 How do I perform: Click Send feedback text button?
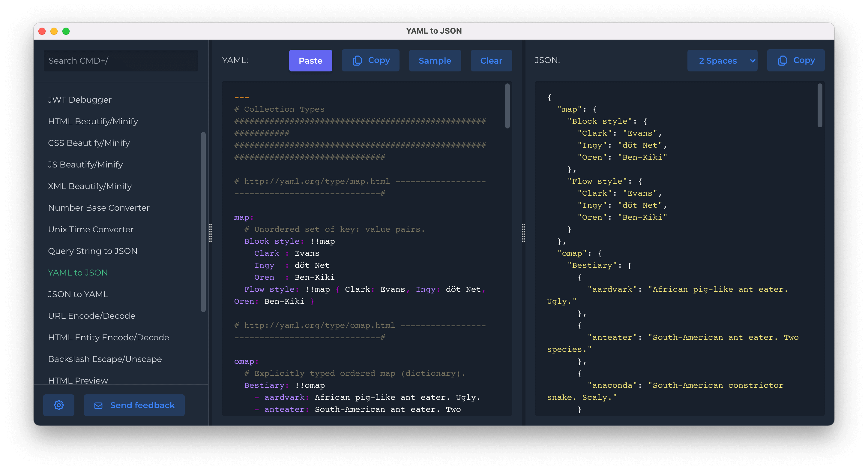pyautogui.click(x=134, y=405)
